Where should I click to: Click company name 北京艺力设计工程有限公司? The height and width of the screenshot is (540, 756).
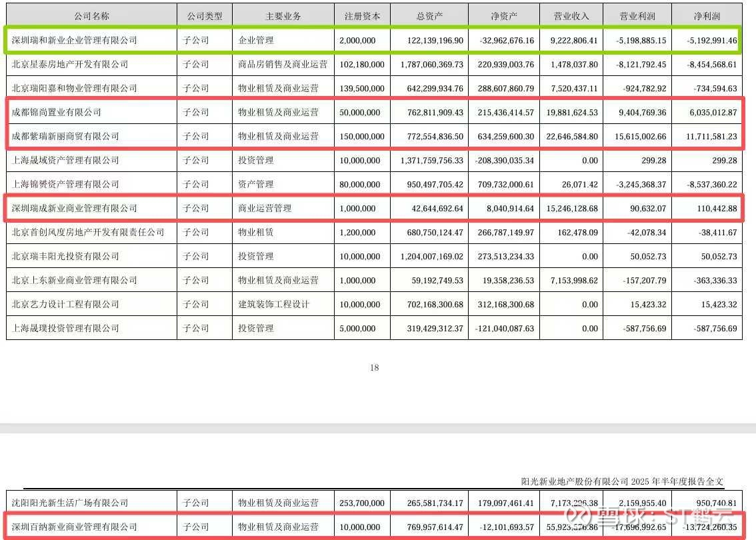pos(65,304)
